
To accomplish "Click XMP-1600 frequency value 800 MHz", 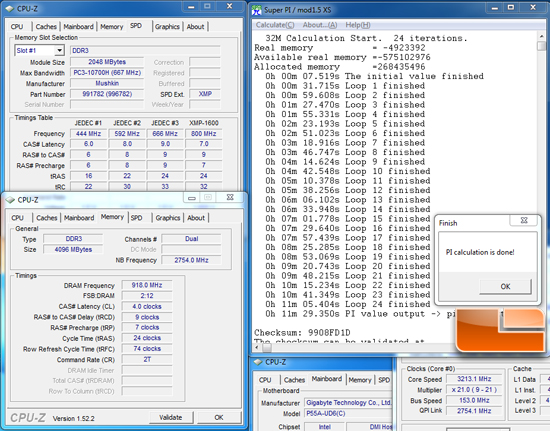I will point(203,134).
